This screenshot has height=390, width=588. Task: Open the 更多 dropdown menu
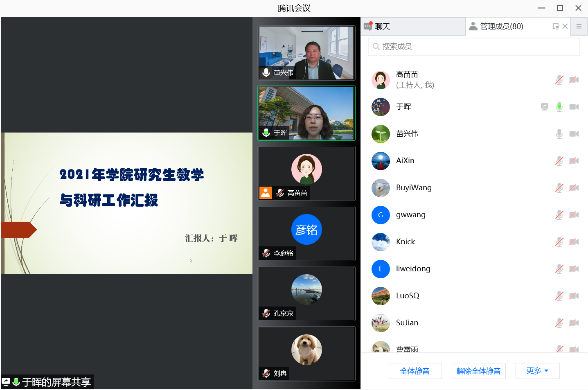(537, 371)
